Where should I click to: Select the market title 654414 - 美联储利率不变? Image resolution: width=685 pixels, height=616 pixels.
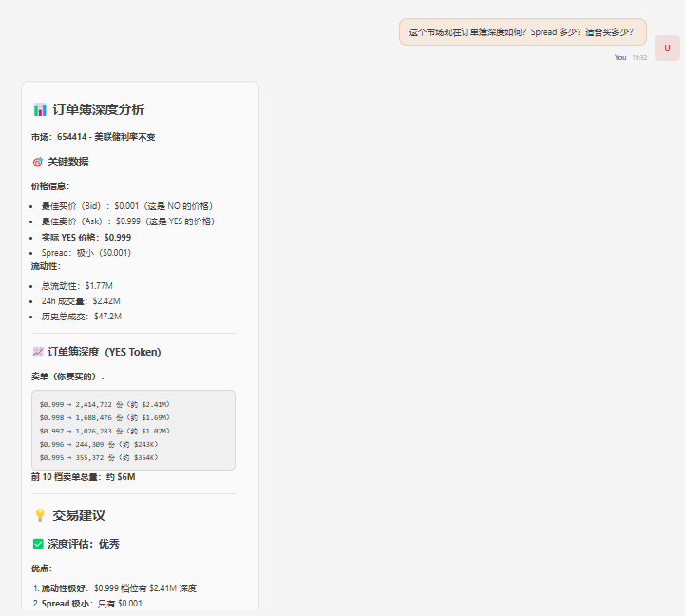point(105,137)
